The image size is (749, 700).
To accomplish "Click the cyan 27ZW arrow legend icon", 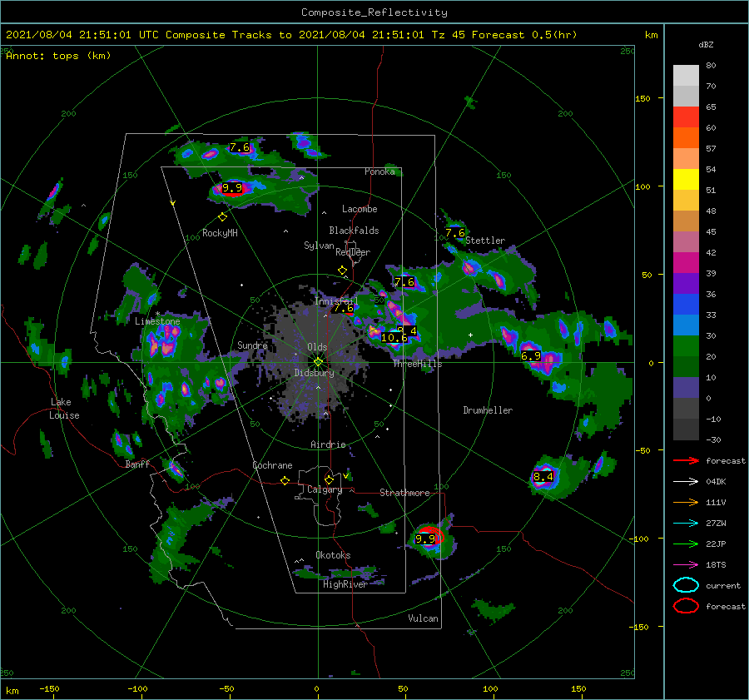I will tap(686, 524).
